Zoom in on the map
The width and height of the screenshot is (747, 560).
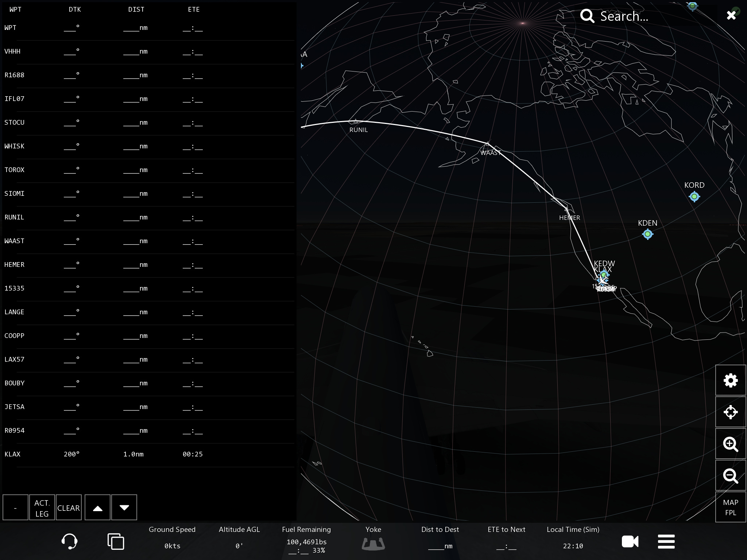[x=731, y=444]
